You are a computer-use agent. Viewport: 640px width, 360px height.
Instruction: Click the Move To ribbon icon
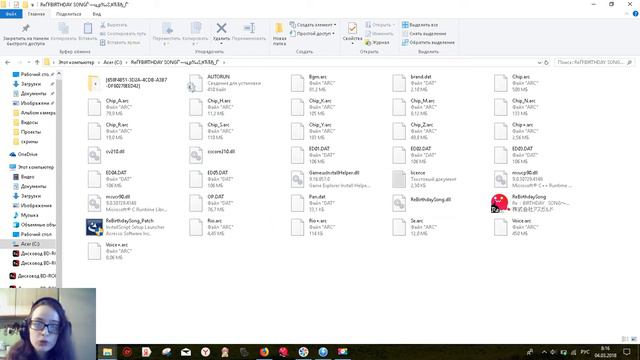(167, 28)
